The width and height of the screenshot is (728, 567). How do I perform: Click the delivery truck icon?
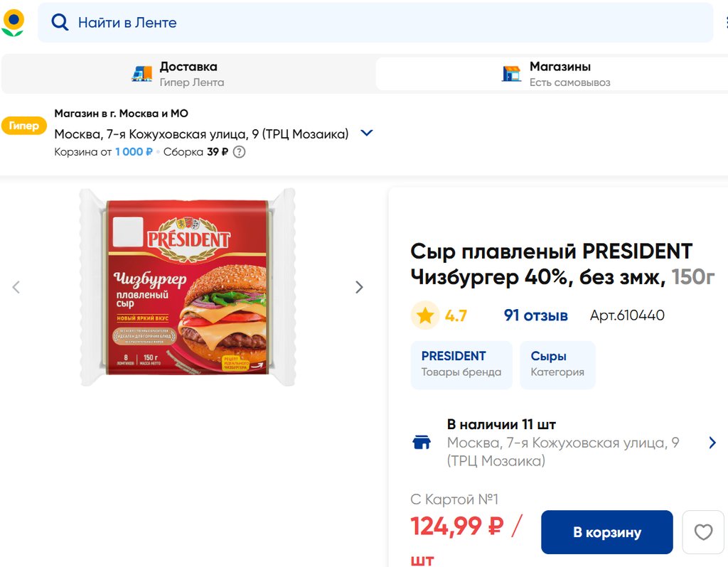tap(142, 73)
